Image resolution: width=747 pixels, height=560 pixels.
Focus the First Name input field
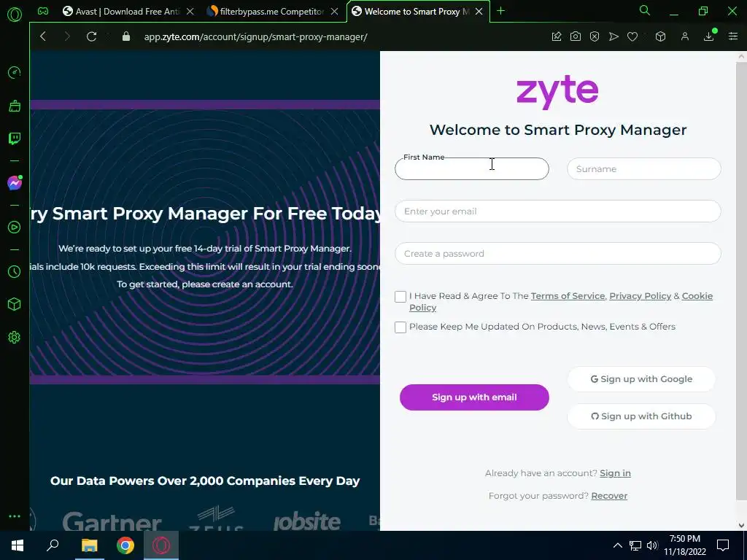point(472,168)
